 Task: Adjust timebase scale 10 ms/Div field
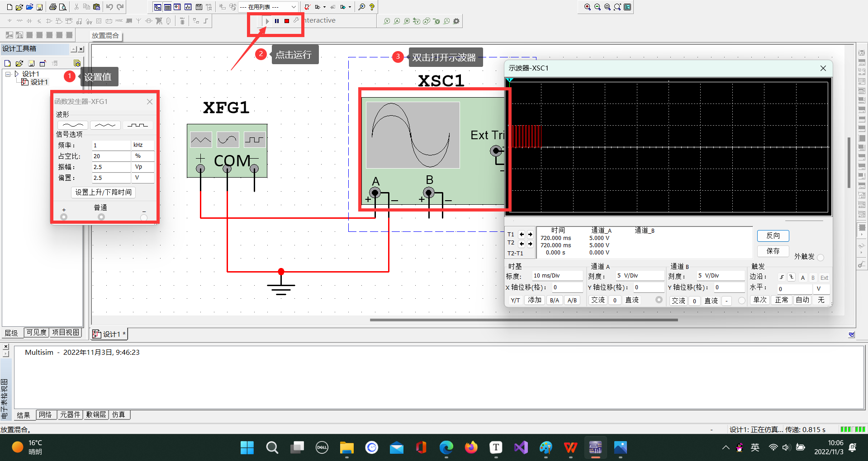click(x=557, y=275)
